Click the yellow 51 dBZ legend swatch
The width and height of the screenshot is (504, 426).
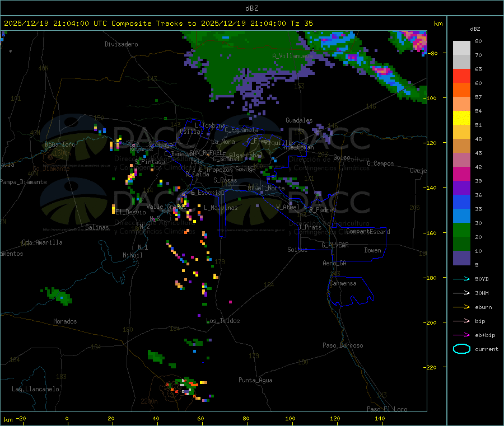click(461, 118)
